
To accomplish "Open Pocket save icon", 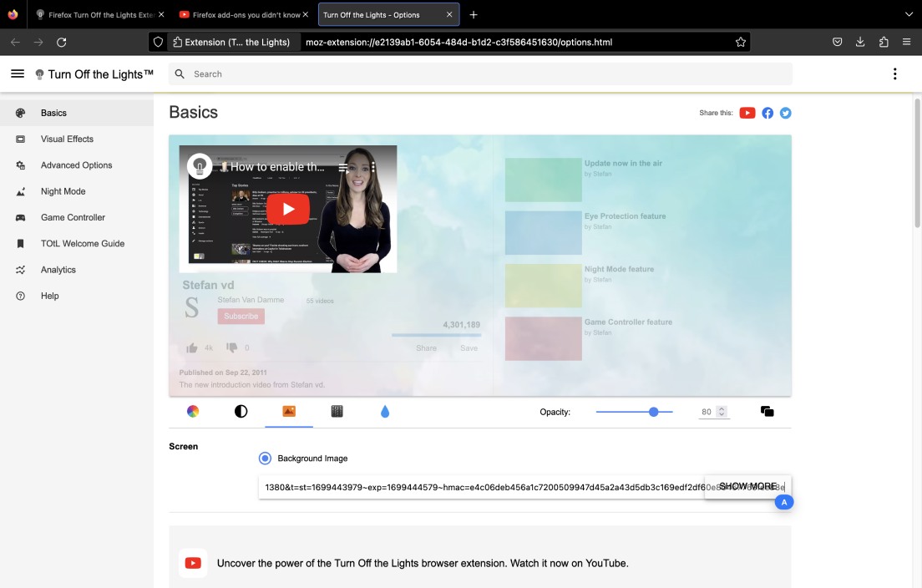I will click(x=838, y=43).
